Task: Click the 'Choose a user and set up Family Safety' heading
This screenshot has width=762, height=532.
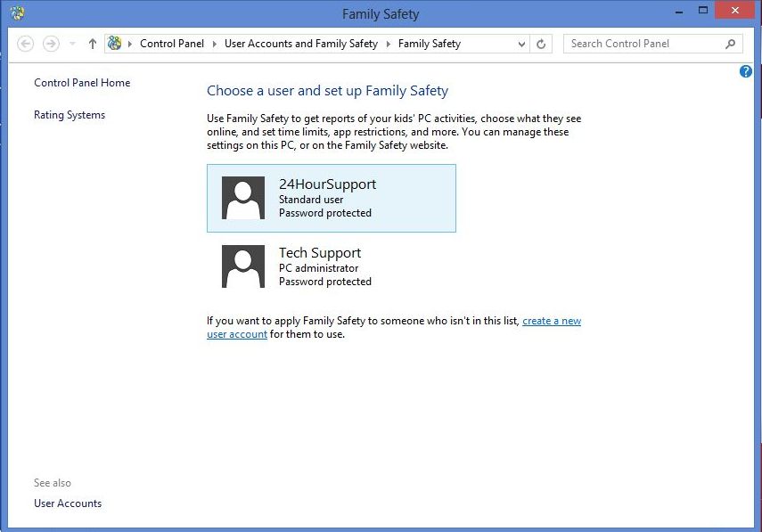Action: point(328,91)
